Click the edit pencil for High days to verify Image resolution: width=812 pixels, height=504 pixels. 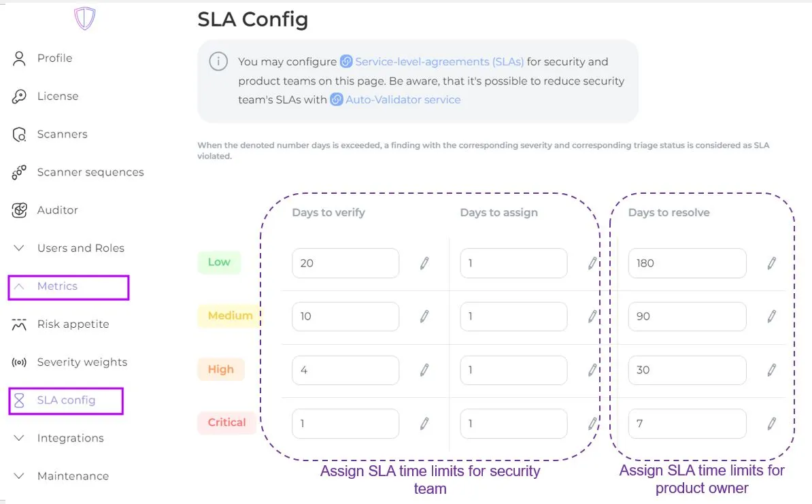point(424,370)
